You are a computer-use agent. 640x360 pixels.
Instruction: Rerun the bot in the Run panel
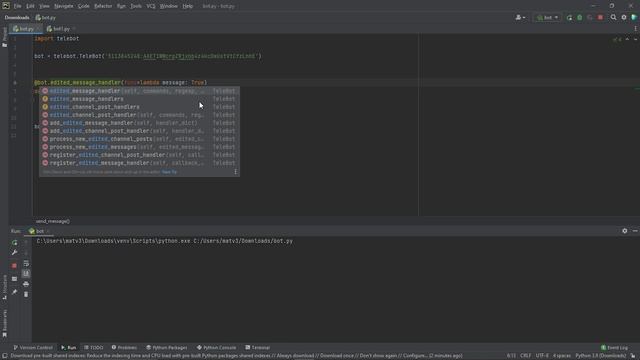pos(14,243)
